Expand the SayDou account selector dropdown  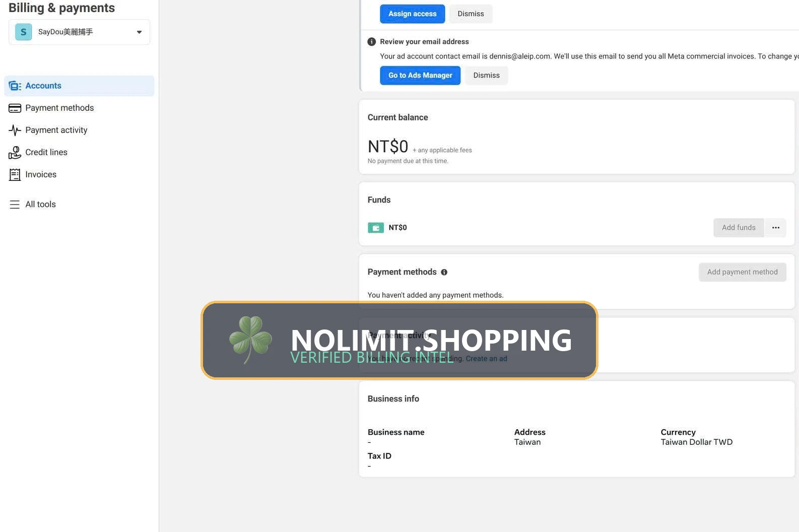79,32
